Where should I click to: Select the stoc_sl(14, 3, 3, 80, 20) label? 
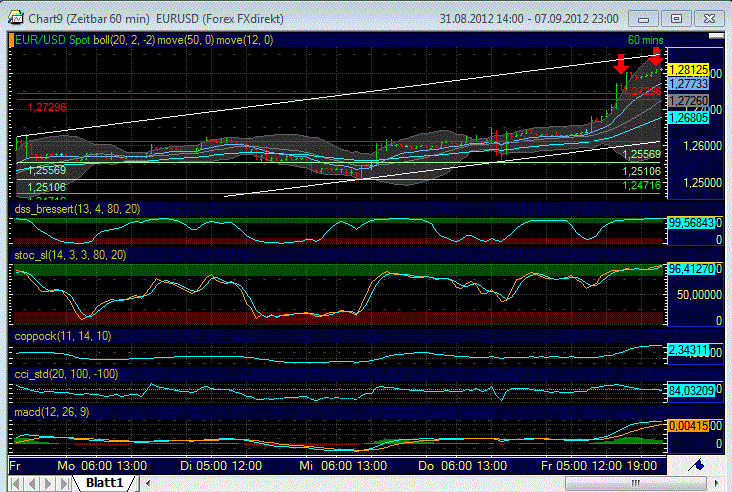[x=70, y=255]
